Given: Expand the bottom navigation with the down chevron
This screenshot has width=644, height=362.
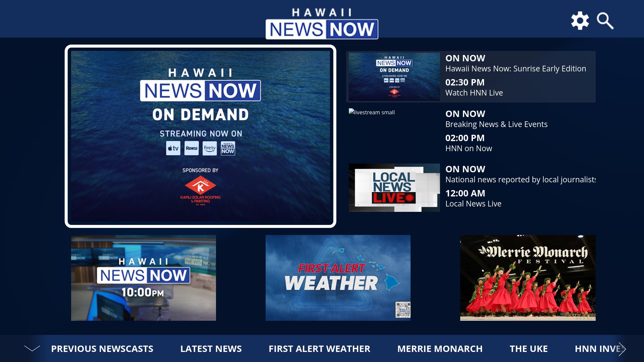Looking at the screenshot, I should 32,349.
